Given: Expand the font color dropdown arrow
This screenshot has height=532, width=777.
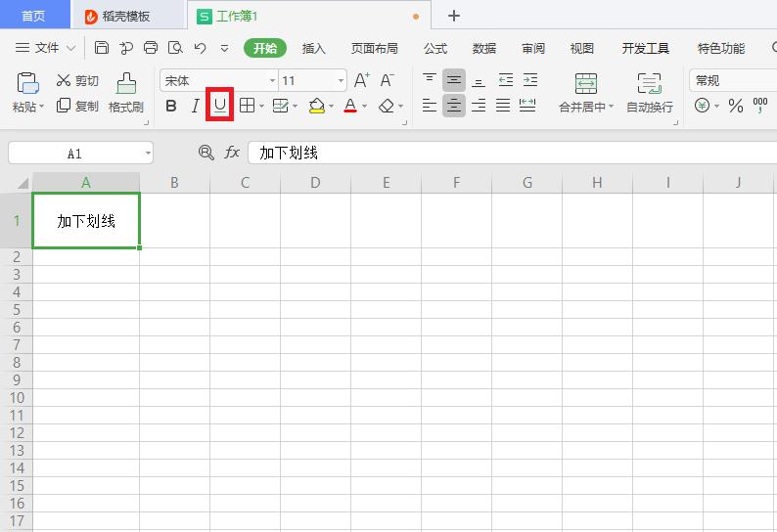Looking at the screenshot, I should (x=365, y=106).
